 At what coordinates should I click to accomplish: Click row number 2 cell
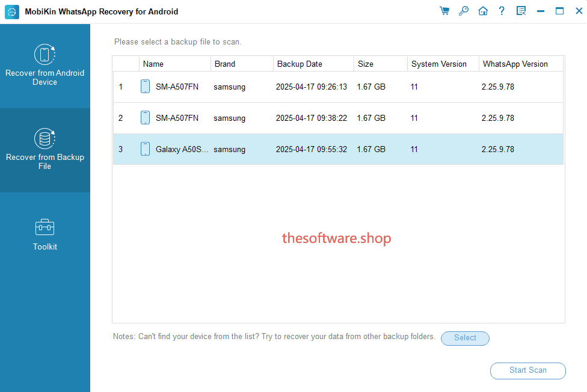pyautogui.click(x=120, y=118)
